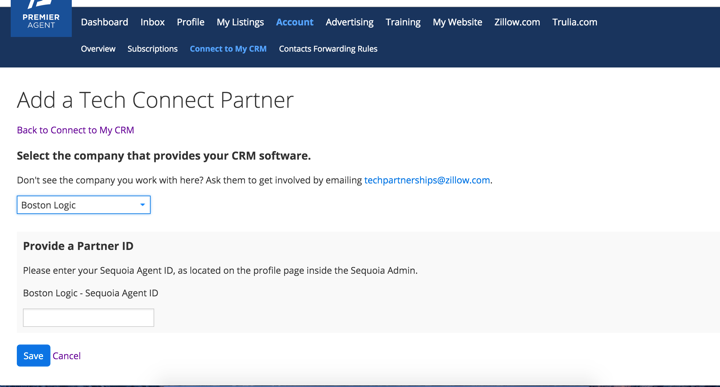Screen dimensions: 720x387
Task: Click the Cancel link
Action: click(67, 356)
